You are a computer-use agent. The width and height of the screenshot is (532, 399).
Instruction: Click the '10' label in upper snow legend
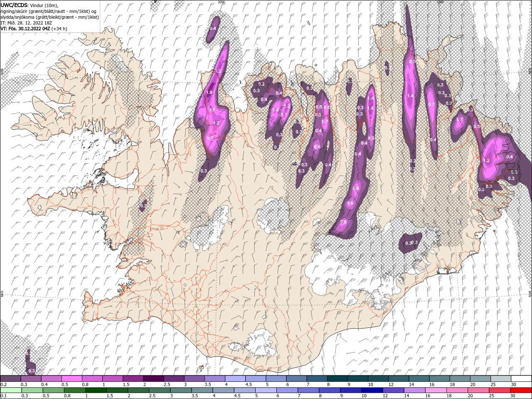point(370,384)
